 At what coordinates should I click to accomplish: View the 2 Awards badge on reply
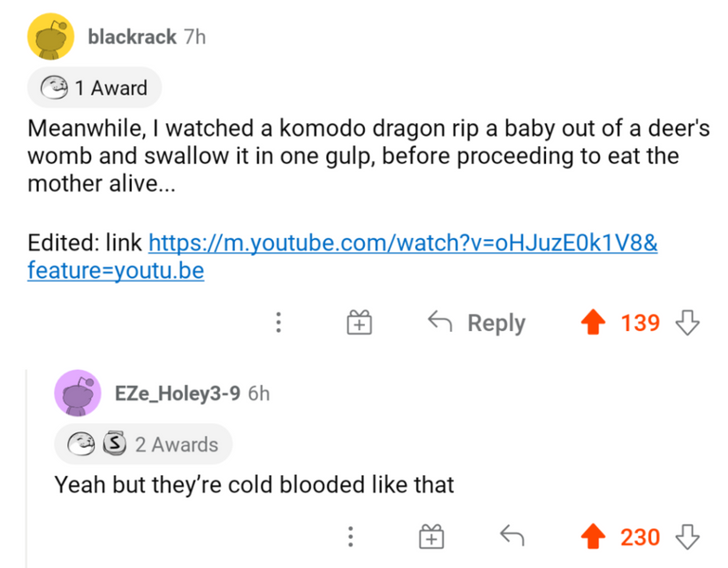pyautogui.click(x=142, y=444)
